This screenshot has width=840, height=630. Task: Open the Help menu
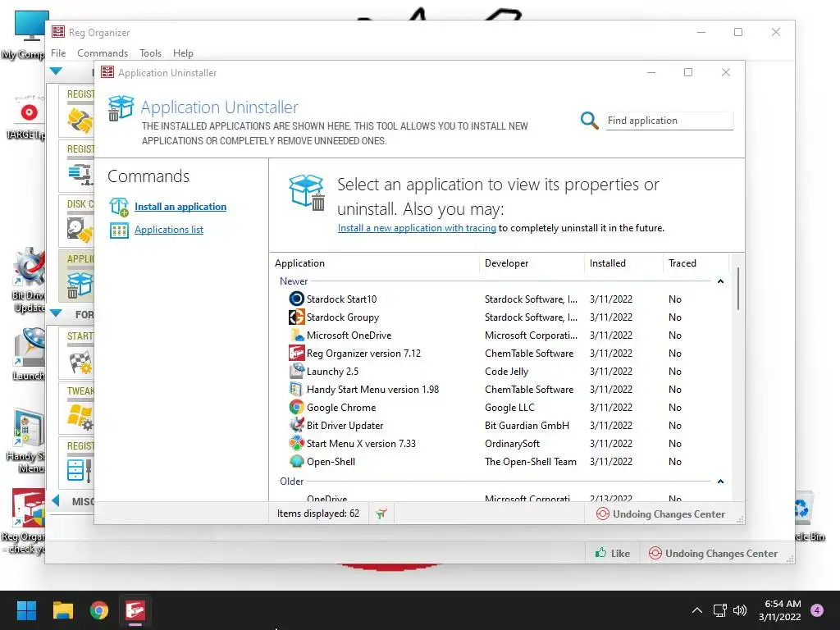click(183, 53)
